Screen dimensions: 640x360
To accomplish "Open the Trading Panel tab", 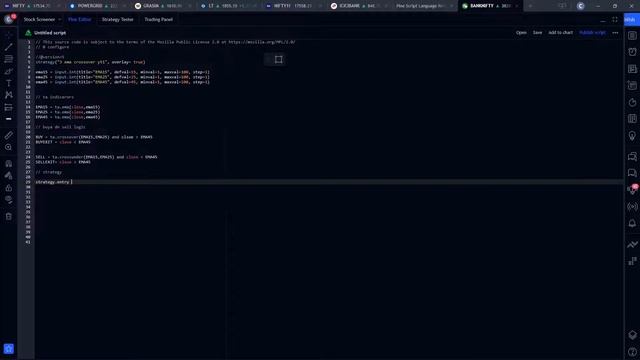I will coord(158,20).
